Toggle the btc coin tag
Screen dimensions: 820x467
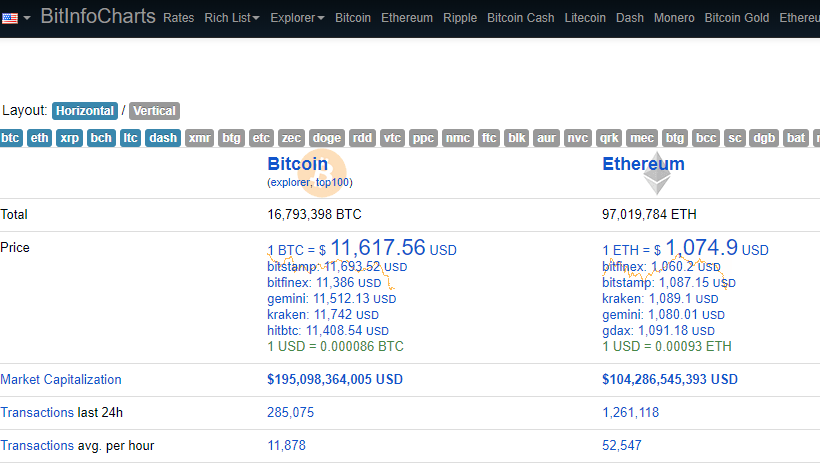[10, 138]
